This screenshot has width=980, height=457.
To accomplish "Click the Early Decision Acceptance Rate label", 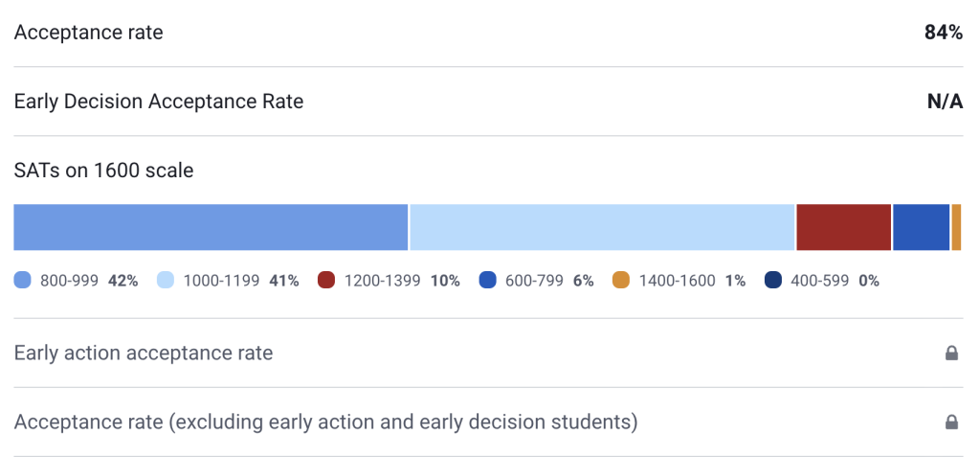I will 159,102.
